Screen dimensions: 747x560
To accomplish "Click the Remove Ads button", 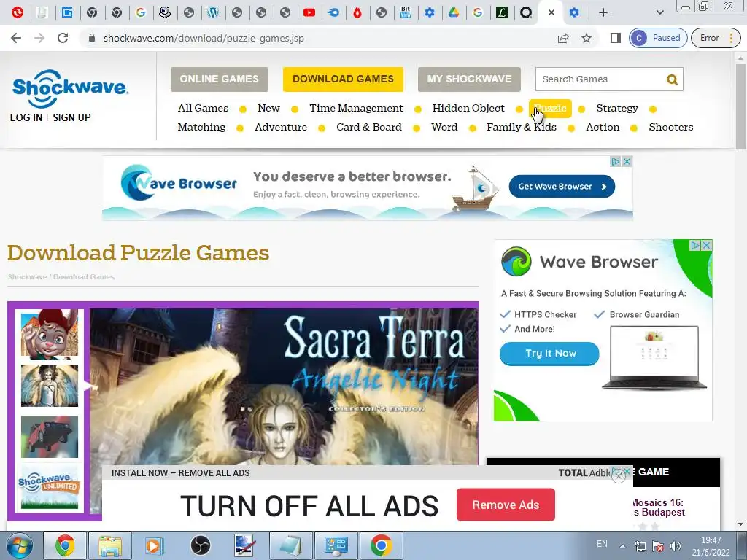I will (506, 505).
